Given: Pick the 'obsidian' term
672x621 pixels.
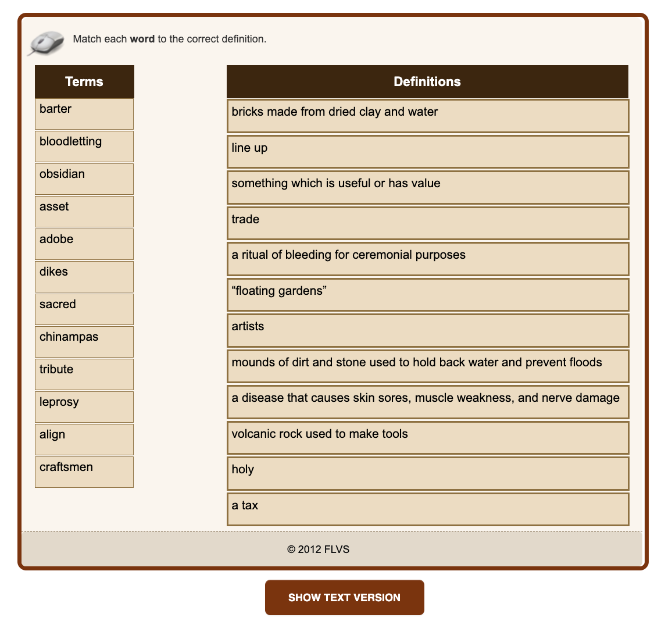Looking at the screenshot, I should [84, 179].
